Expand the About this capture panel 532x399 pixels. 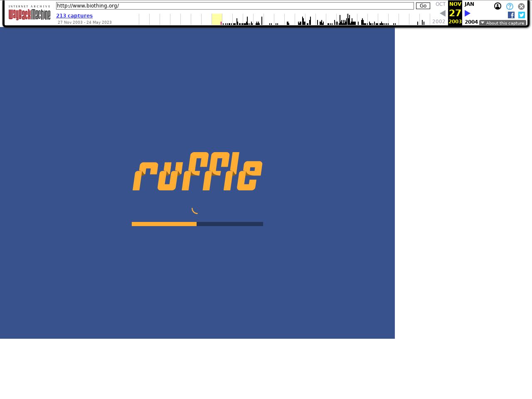point(502,23)
